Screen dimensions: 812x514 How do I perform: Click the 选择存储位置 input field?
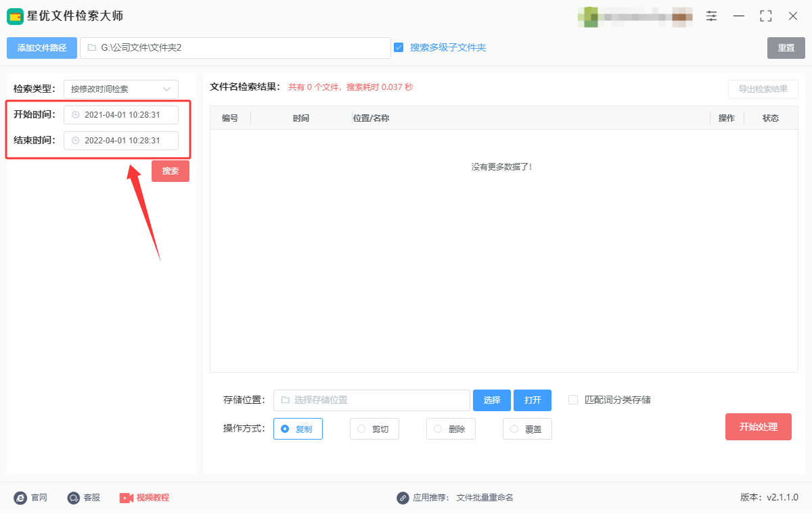coord(371,400)
